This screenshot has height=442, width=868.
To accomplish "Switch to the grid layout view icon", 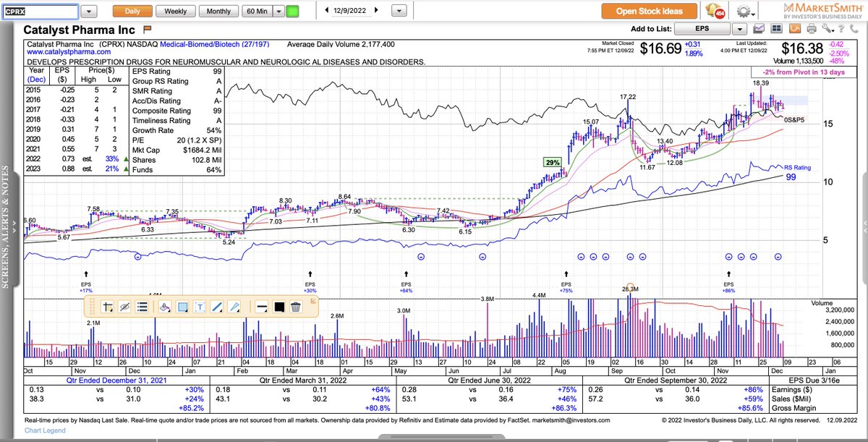I will 777,30.
